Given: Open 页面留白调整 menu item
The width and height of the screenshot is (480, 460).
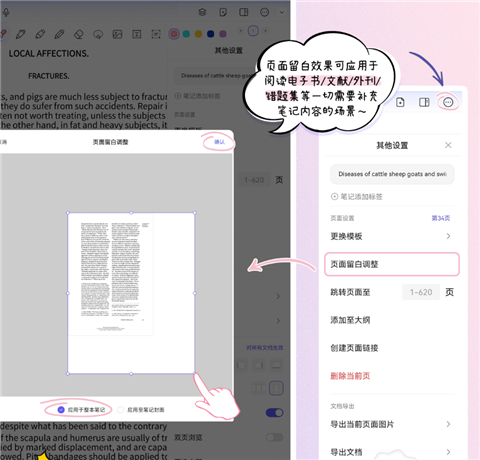Looking at the screenshot, I should (x=392, y=264).
